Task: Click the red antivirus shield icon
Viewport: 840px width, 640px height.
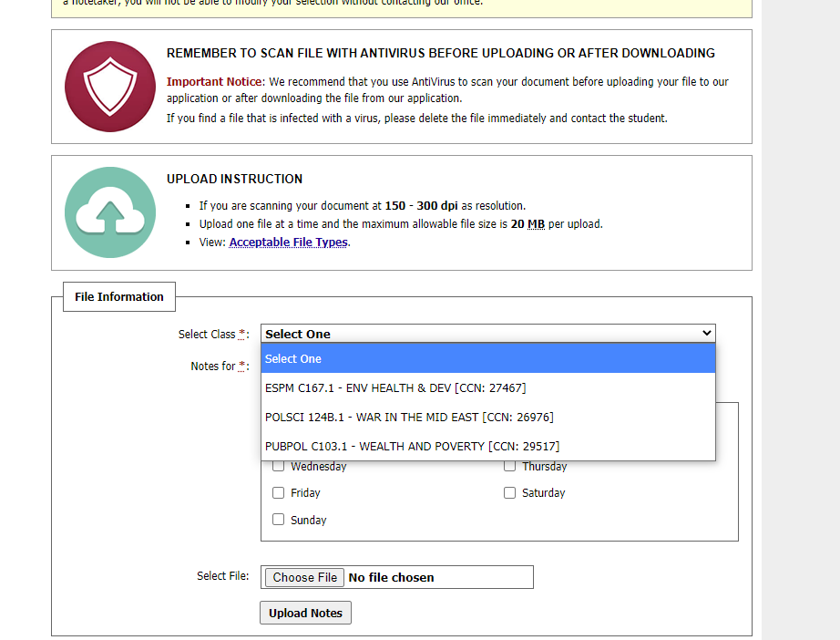Action: point(110,87)
